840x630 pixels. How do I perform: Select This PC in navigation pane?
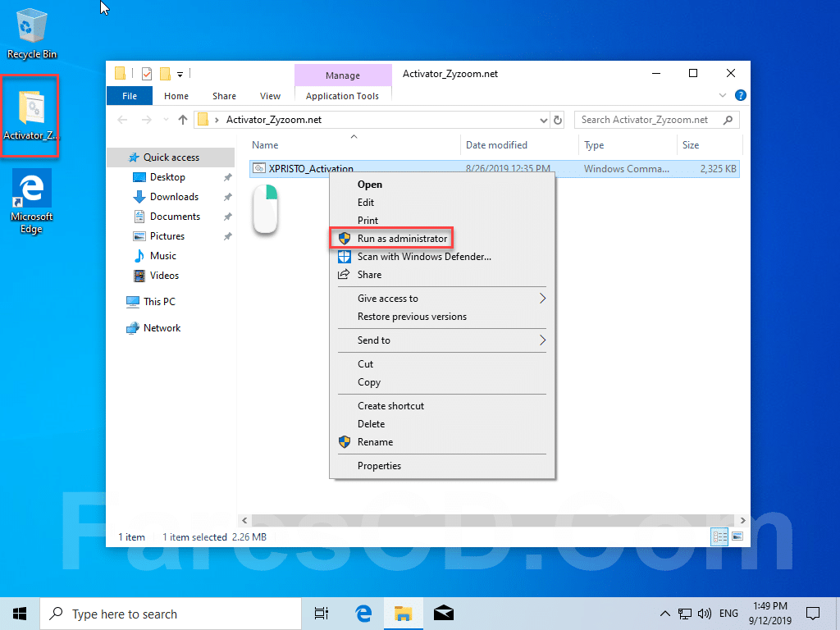pos(159,302)
